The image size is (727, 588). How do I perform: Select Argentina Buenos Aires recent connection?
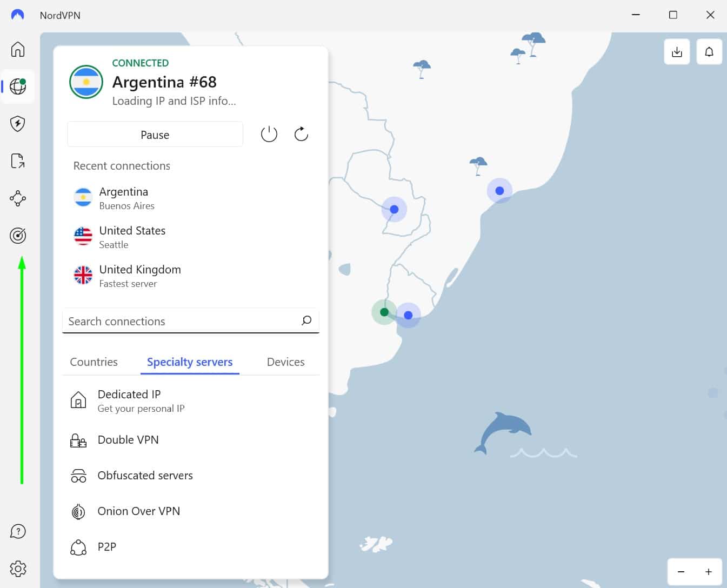(x=190, y=198)
